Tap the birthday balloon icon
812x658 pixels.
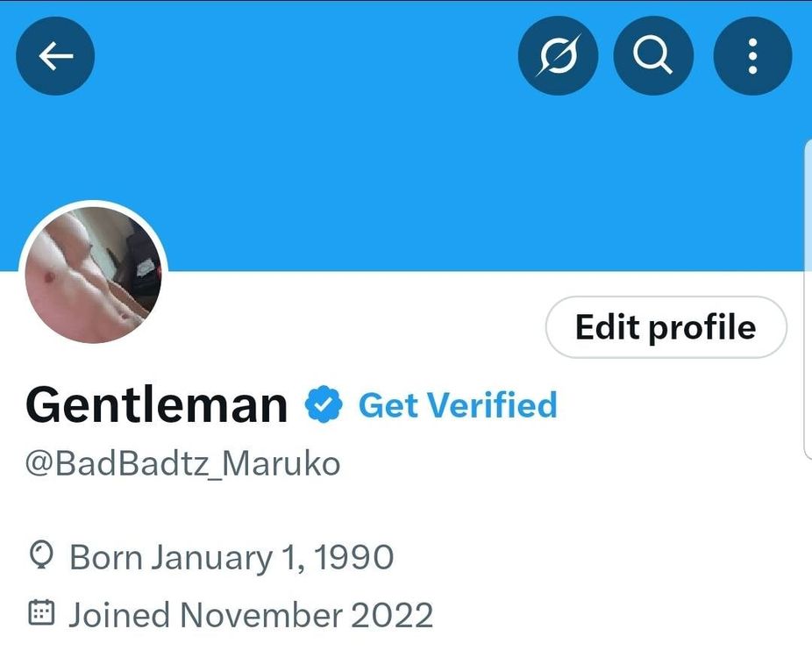[x=41, y=555]
